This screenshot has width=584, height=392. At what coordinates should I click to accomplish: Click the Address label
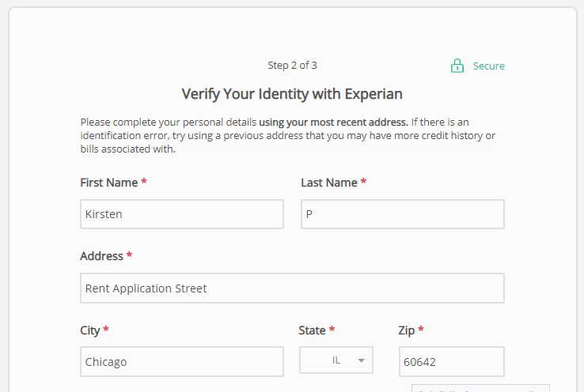pos(101,256)
